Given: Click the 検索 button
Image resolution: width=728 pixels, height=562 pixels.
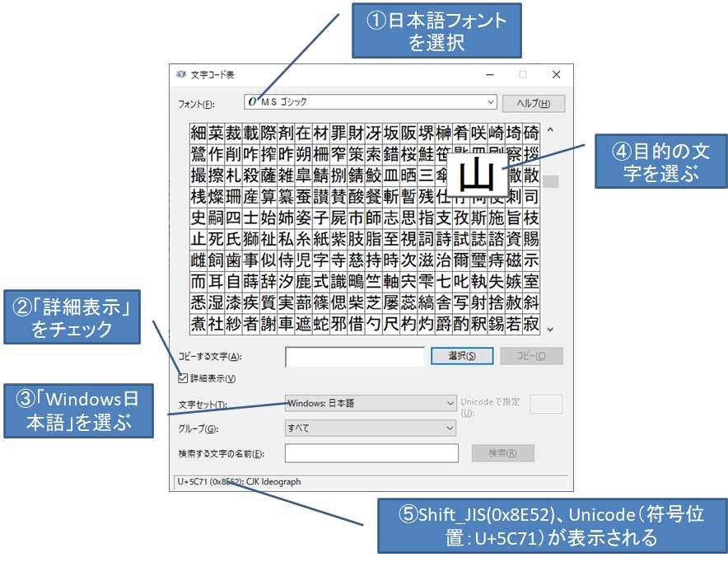Looking at the screenshot, I should pyautogui.click(x=503, y=452).
